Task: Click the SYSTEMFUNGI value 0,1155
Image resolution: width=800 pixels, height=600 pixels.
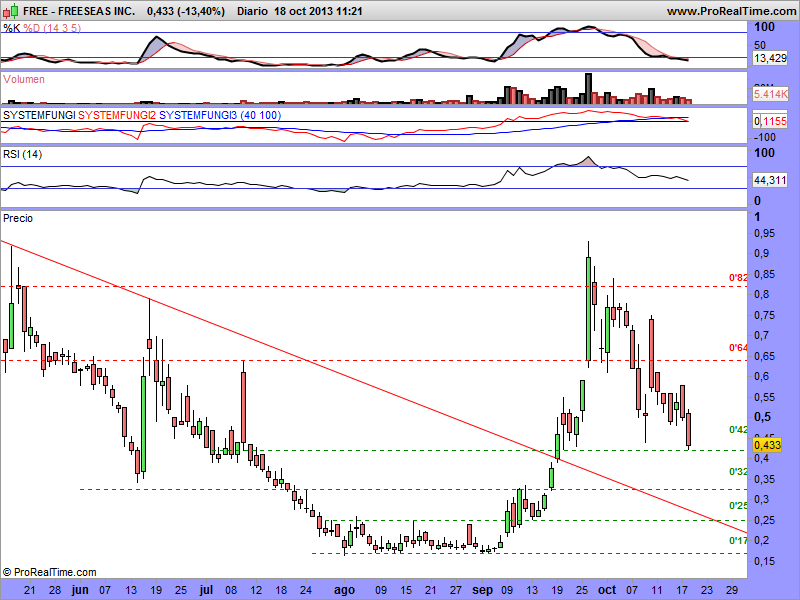Action: click(770, 121)
